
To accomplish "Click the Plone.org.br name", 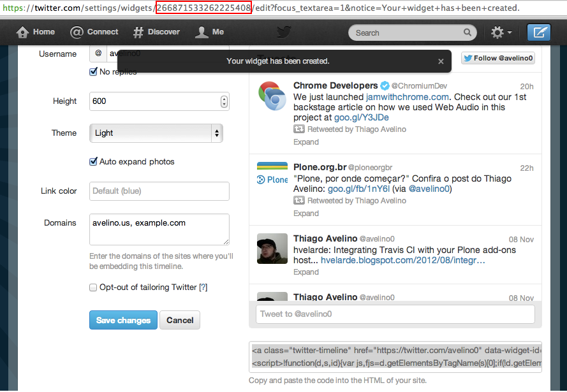I will click(320, 167).
